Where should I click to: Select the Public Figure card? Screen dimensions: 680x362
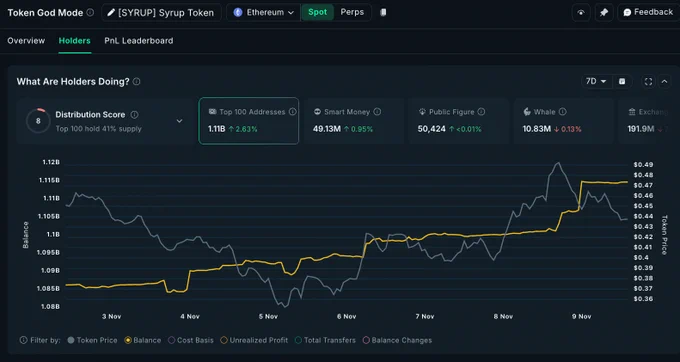459,121
